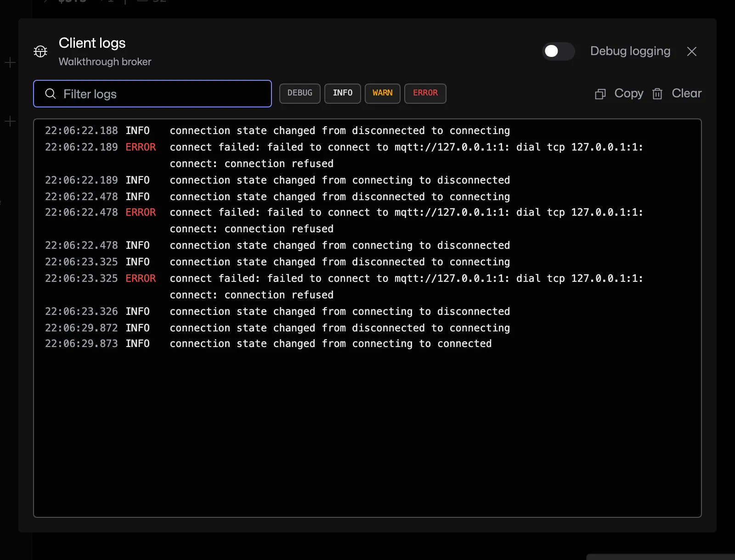Viewport: 735px width, 560px height.
Task: Toggle the Debug logging switch
Action: pos(558,51)
